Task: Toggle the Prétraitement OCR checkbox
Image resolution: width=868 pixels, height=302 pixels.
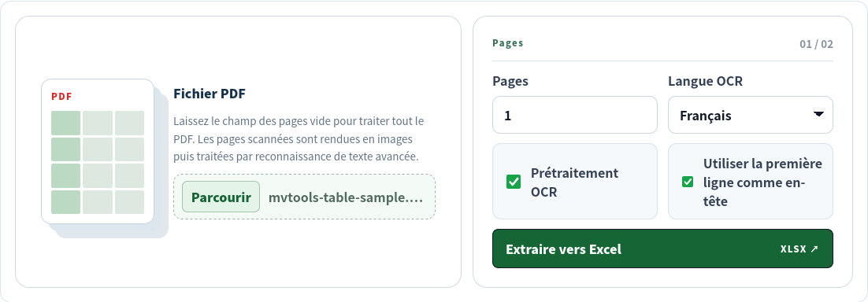Action: click(514, 182)
